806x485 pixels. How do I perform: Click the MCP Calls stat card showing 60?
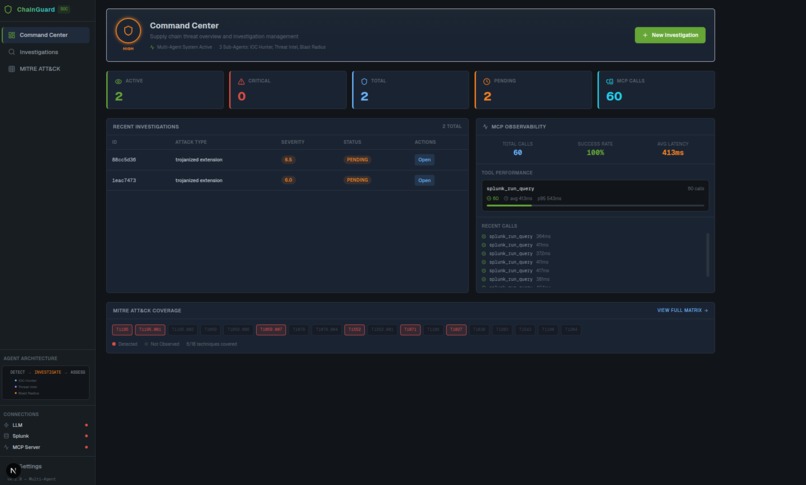pos(656,90)
